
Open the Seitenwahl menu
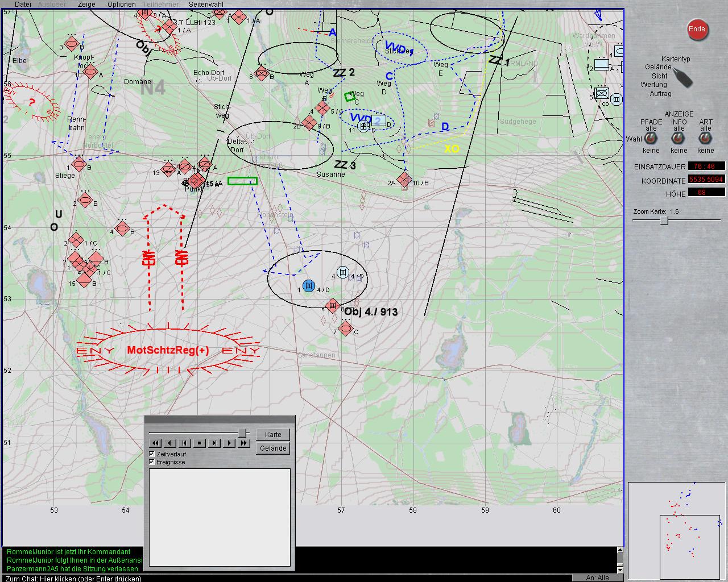click(206, 4)
